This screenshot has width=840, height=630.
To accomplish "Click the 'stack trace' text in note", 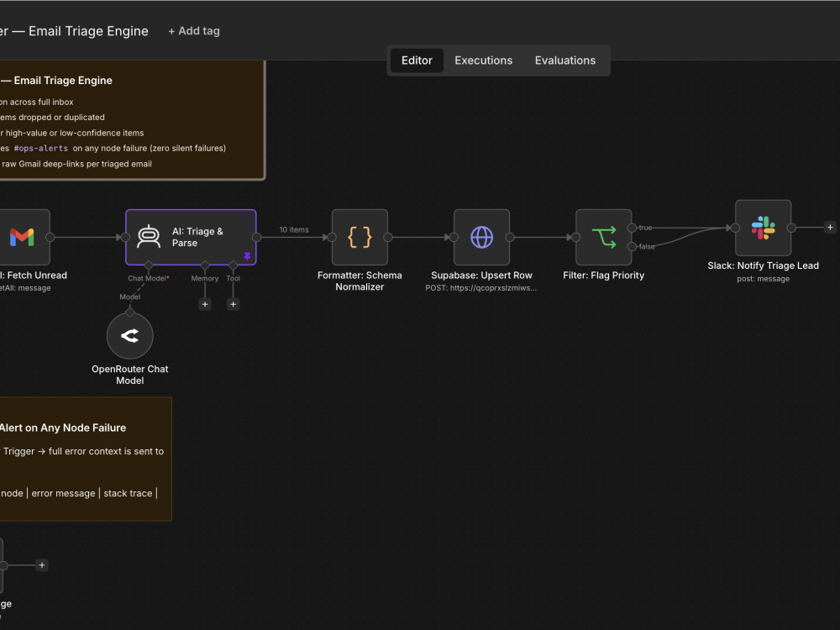I will [x=128, y=493].
